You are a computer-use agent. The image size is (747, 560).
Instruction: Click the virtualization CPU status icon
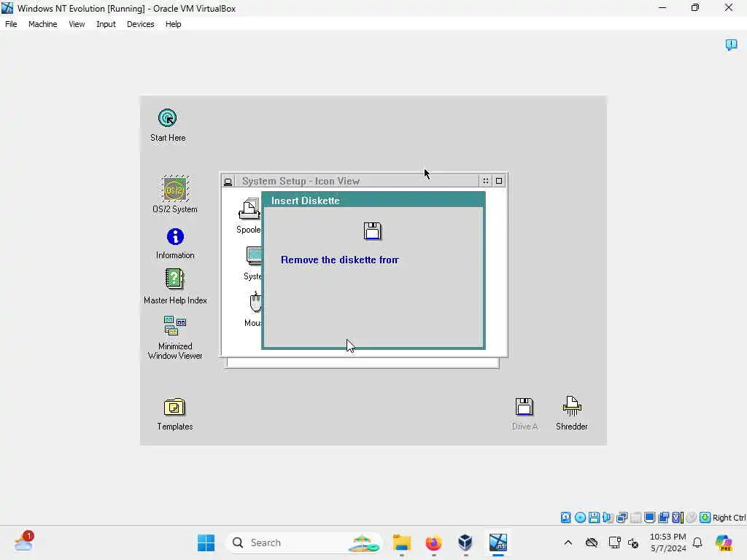coord(678,517)
